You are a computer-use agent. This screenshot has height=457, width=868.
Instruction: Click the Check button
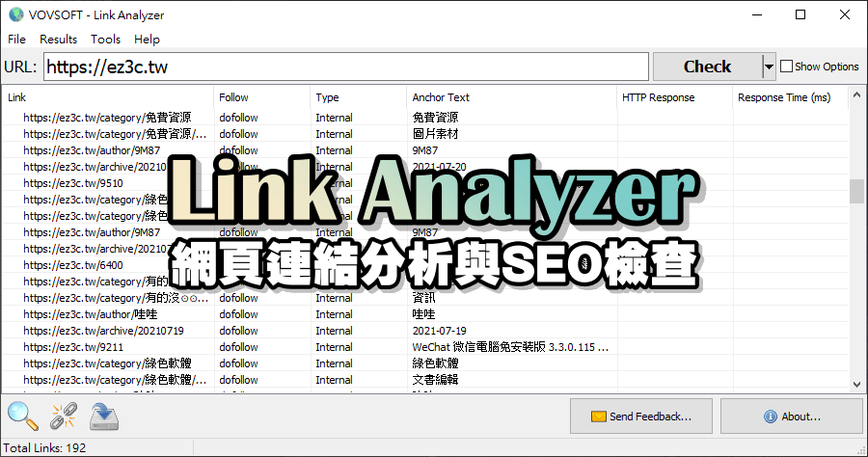pyautogui.click(x=708, y=67)
